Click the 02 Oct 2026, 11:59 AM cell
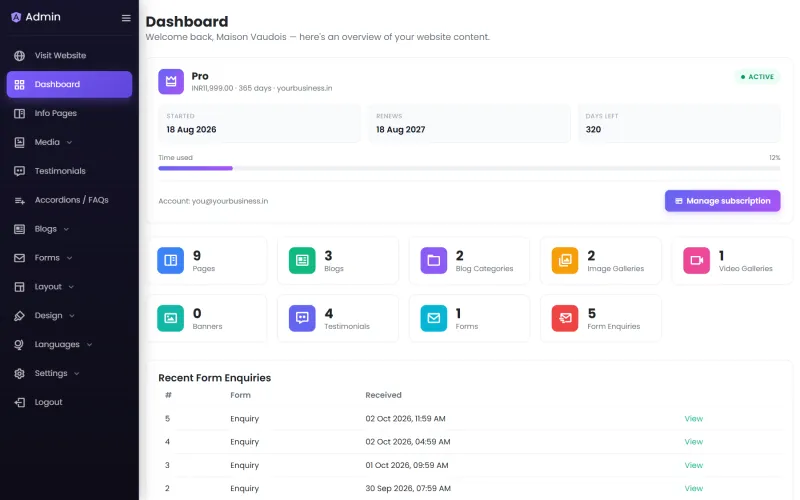Screen dimensions: 800x500 point(405,419)
